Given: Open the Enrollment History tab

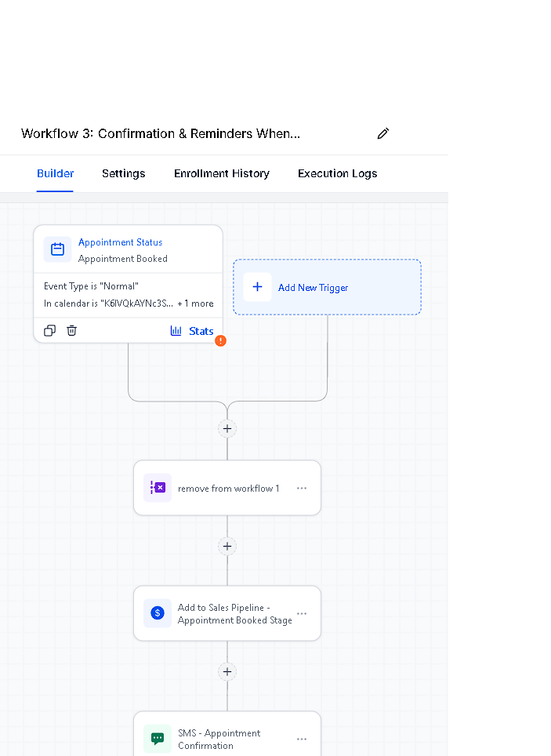Looking at the screenshot, I should (221, 173).
